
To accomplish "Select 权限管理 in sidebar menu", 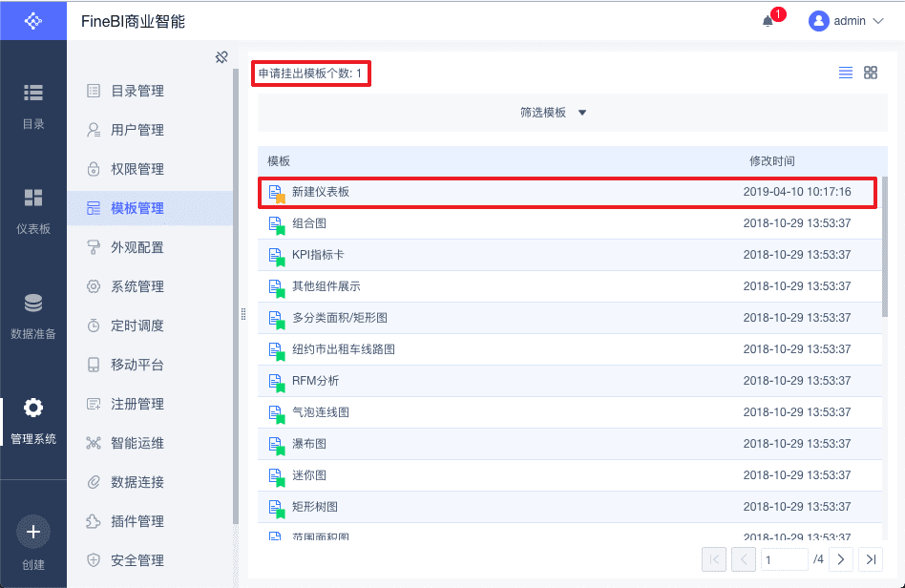I will click(x=137, y=169).
